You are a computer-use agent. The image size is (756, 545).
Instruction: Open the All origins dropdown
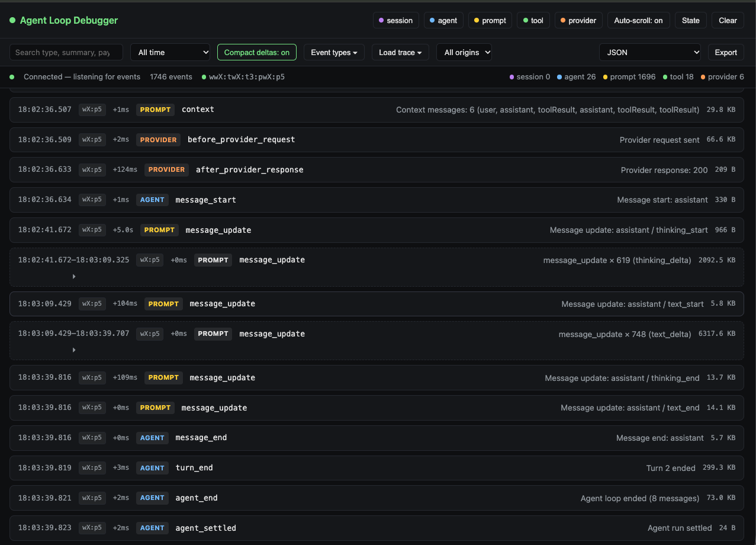[x=464, y=52]
